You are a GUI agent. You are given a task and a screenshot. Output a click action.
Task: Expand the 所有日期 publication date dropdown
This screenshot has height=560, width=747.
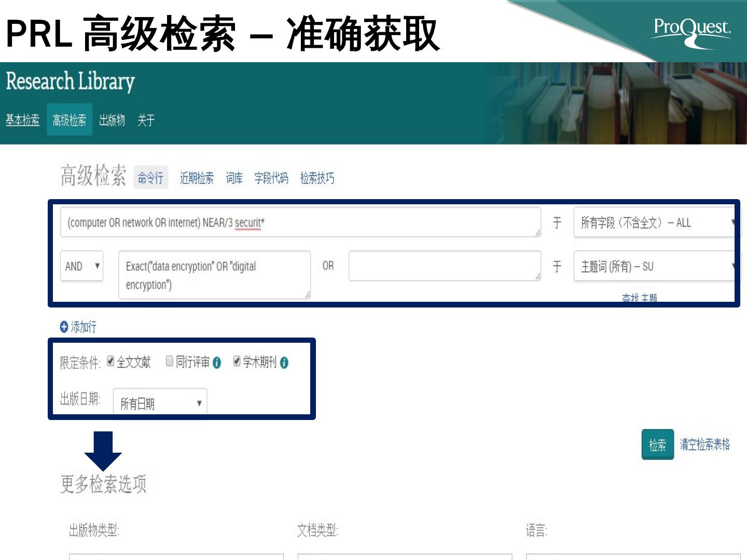(160, 402)
